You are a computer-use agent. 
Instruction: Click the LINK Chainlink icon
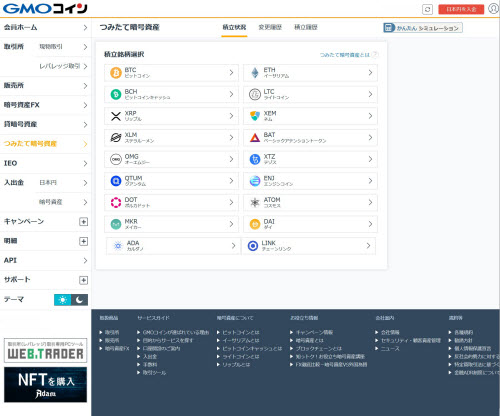(253, 246)
